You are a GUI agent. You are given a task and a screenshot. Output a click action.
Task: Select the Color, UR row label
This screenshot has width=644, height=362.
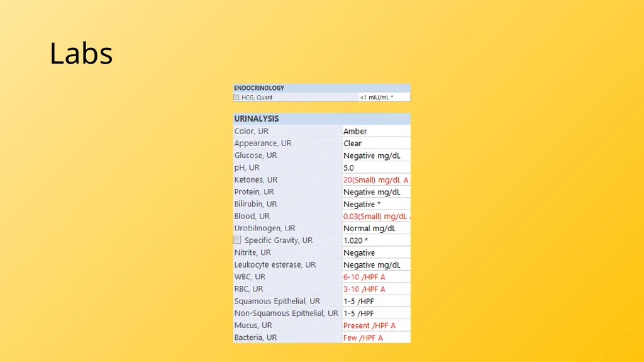click(x=252, y=131)
